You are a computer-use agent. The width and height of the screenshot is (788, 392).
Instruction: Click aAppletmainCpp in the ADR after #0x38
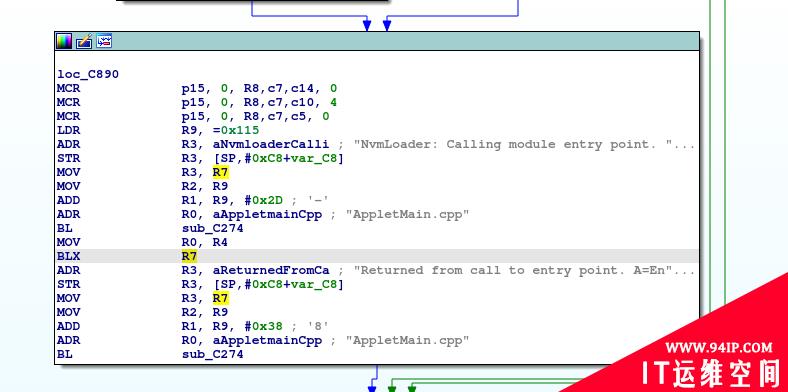click(267, 341)
